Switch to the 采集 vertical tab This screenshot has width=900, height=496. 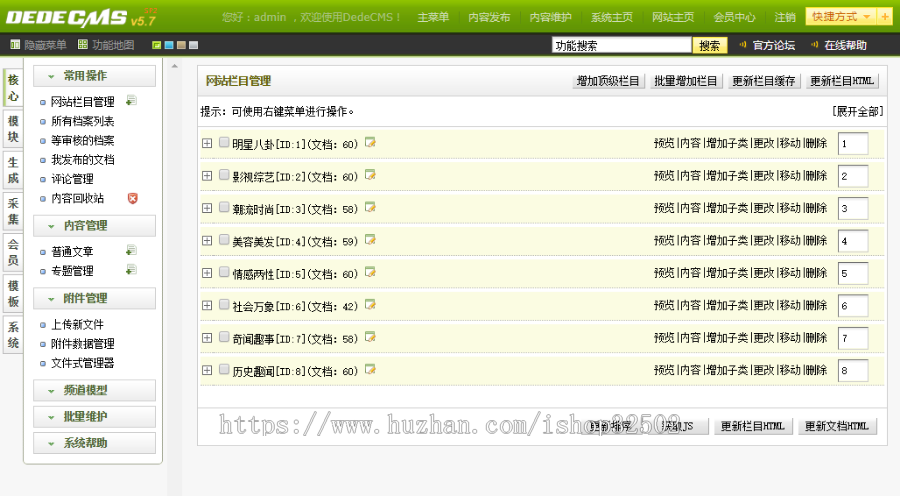pyautogui.click(x=13, y=211)
